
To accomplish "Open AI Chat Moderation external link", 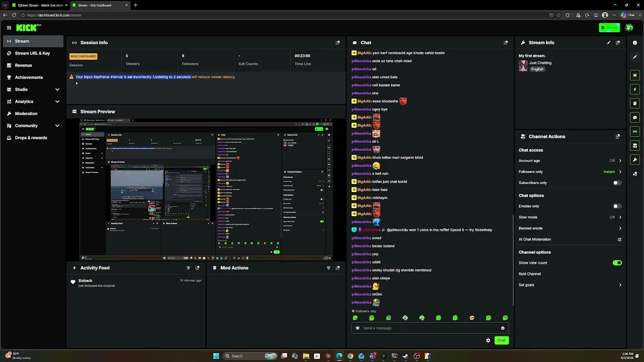I will click(x=620, y=239).
